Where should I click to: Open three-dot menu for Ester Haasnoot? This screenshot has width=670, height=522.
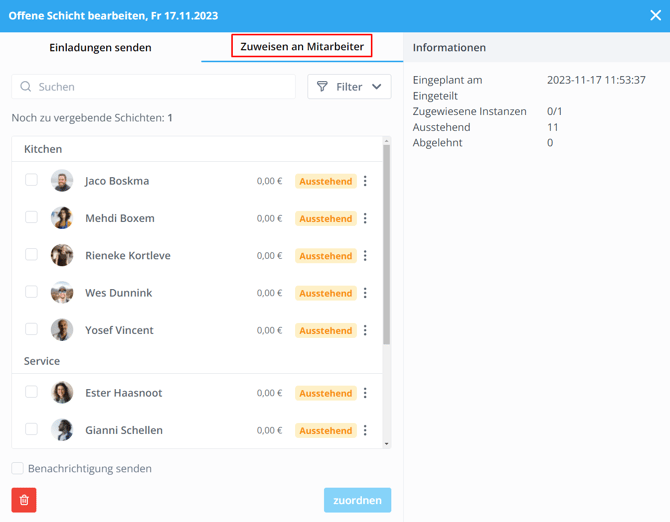[x=365, y=393]
